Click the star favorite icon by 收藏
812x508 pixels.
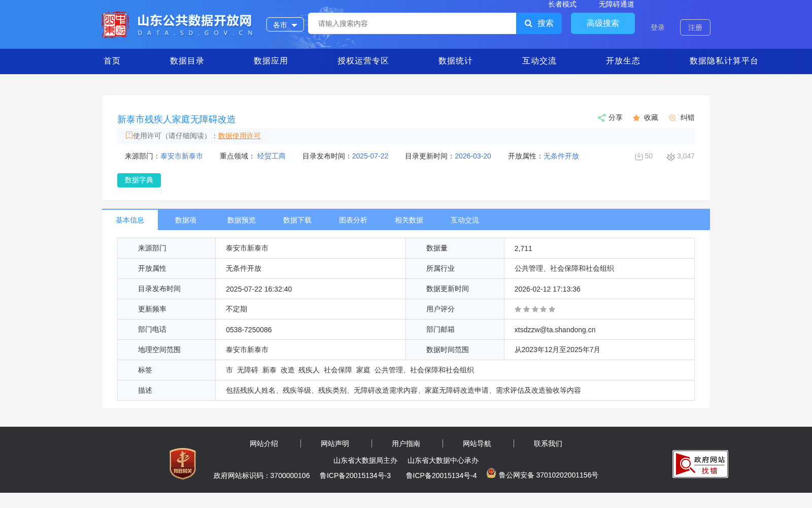(636, 118)
